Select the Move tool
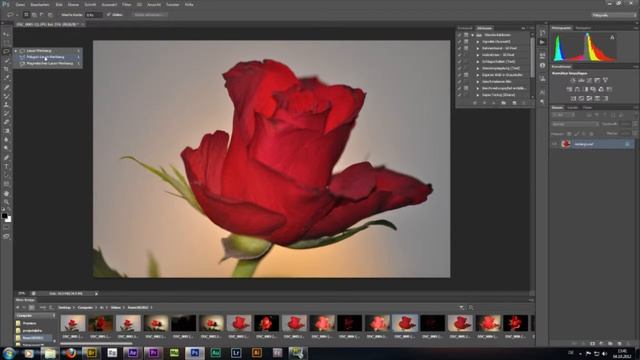This screenshot has width=640, height=360. (x=6, y=34)
